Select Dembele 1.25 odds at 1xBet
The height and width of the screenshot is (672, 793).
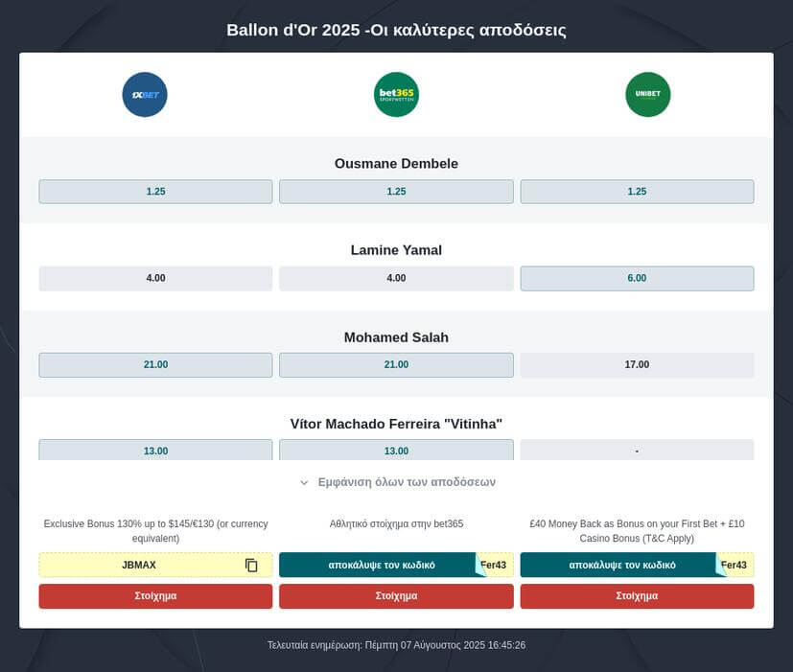click(x=155, y=192)
